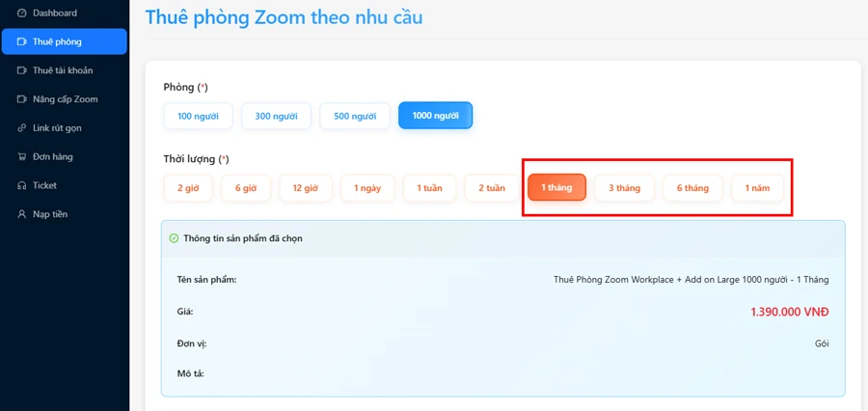
Task: Choose the 500 người room size
Action: (x=355, y=117)
